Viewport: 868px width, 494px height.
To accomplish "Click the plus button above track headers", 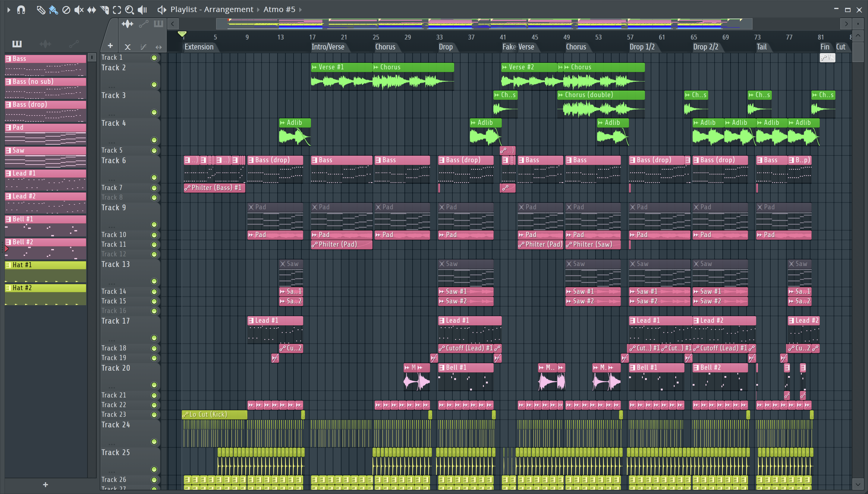I will pos(110,46).
